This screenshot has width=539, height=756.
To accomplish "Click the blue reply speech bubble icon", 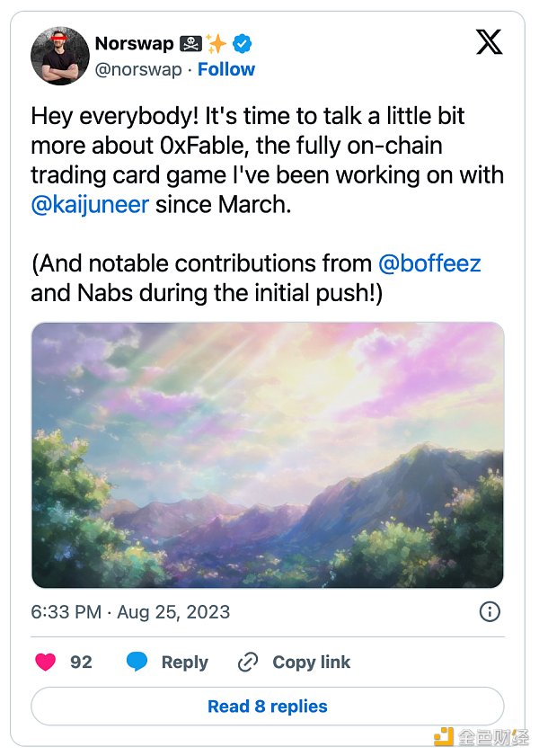I will click(x=137, y=663).
